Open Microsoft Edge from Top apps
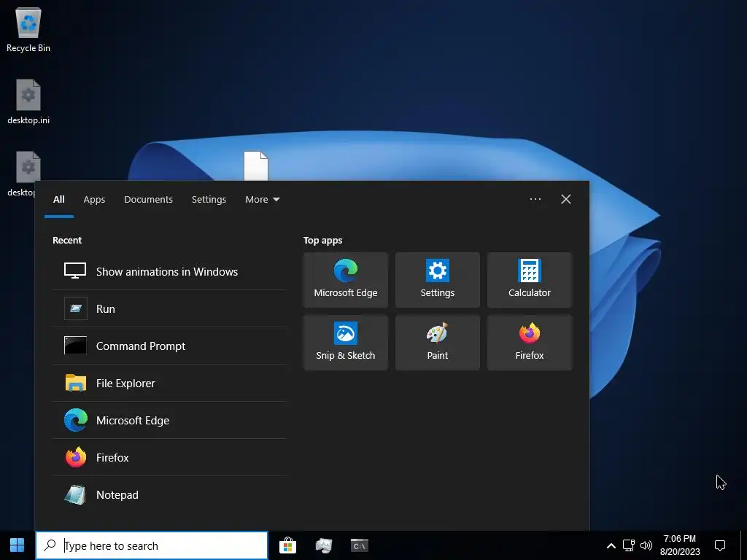The width and height of the screenshot is (747, 560). pos(345,280)
